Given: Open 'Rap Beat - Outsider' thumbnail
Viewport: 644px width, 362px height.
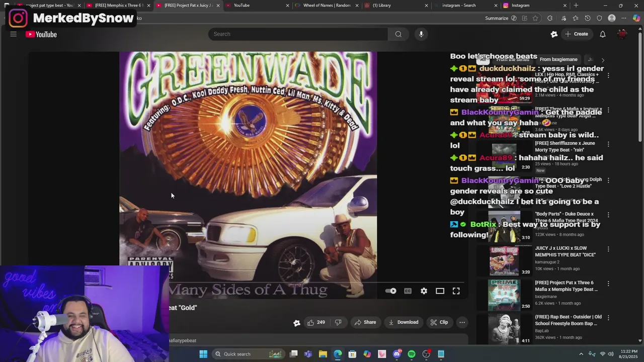Looking at the screenshot, I should click(504, 329).
